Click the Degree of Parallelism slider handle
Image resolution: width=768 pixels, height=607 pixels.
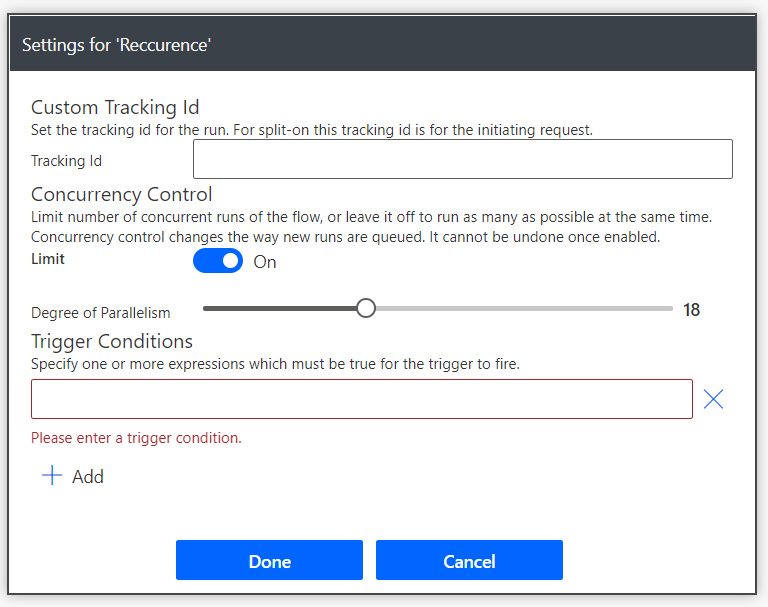click(366, 309)
